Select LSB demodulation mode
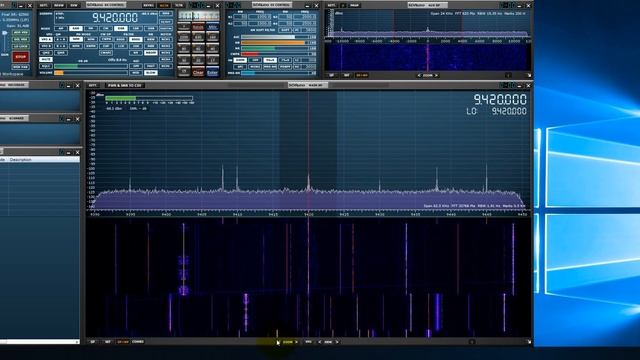640x360 pixels. click(136, 29)
